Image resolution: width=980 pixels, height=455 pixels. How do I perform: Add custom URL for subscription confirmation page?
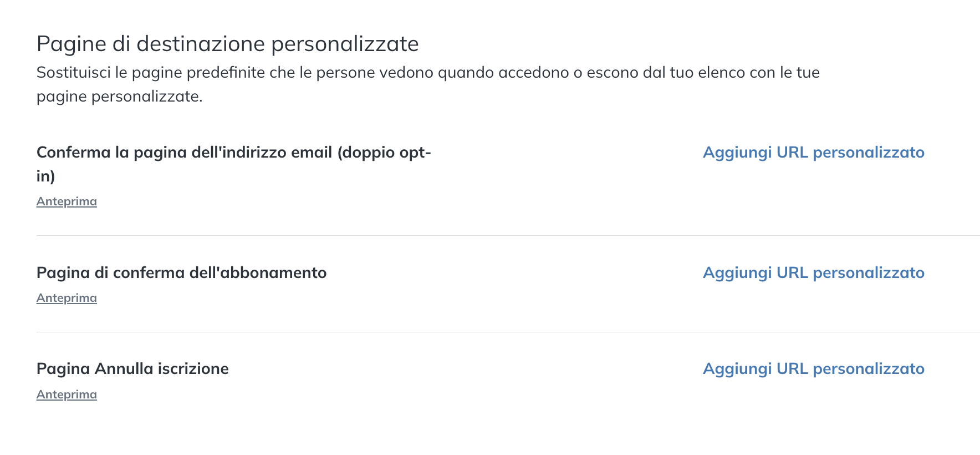coord(813,273)
